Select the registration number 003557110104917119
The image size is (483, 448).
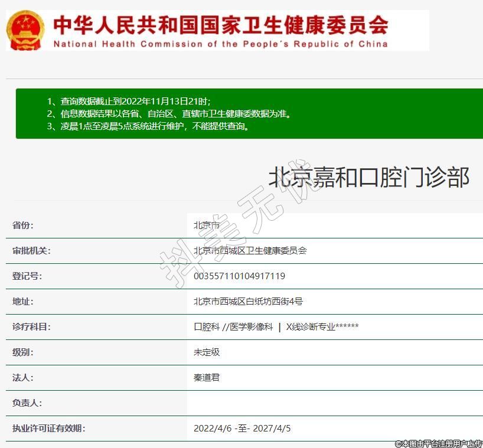239,276
